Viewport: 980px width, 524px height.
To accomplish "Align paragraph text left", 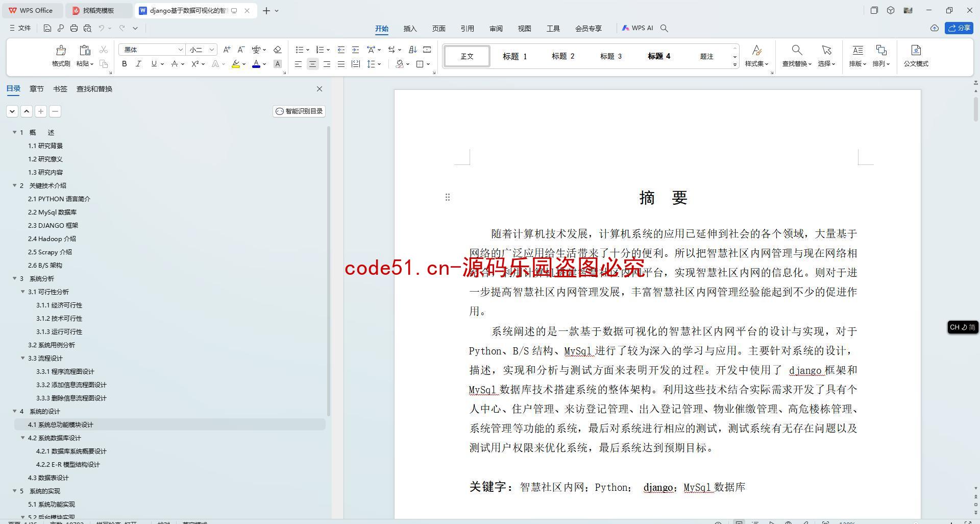I will (298, 64).
